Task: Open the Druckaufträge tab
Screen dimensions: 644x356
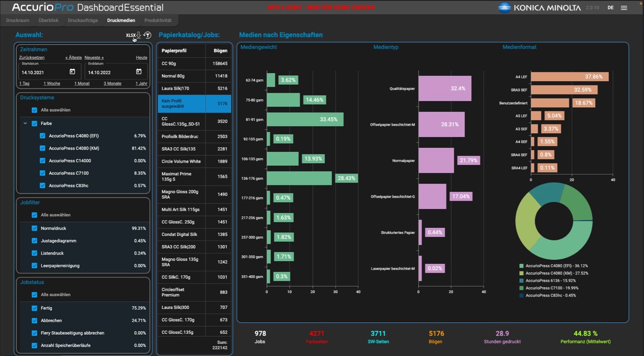Action: 83,21
